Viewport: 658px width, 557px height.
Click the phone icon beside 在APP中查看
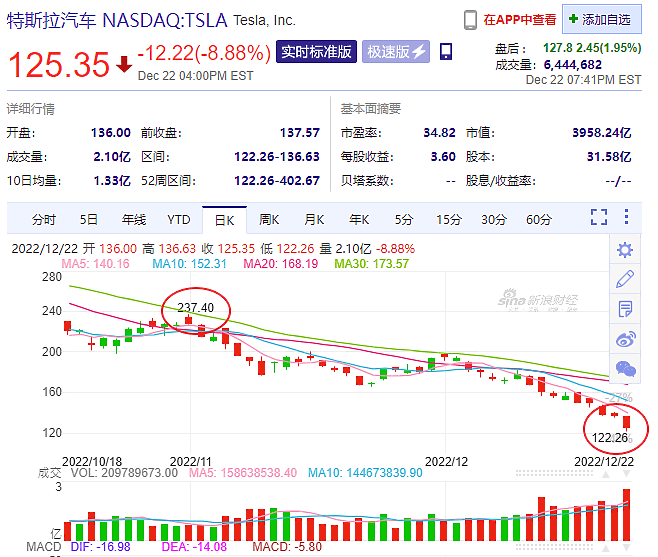tap(470, 20)
